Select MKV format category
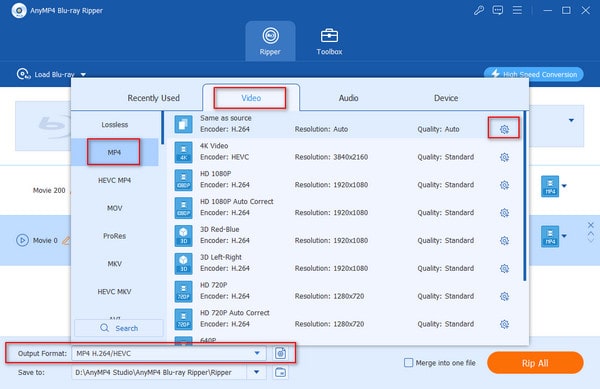Image resolution: width=600 pixels, height=389 pixels. coord(115,264)
